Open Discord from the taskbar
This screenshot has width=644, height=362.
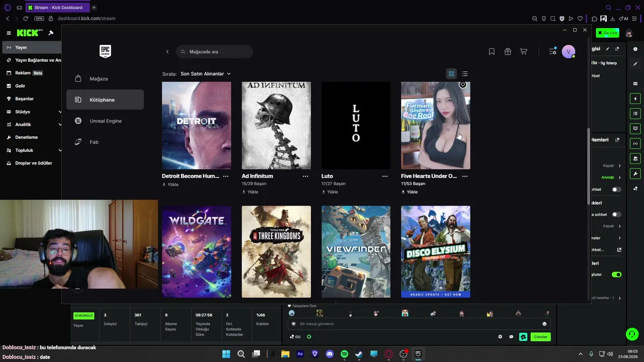[x=330, y=354]
